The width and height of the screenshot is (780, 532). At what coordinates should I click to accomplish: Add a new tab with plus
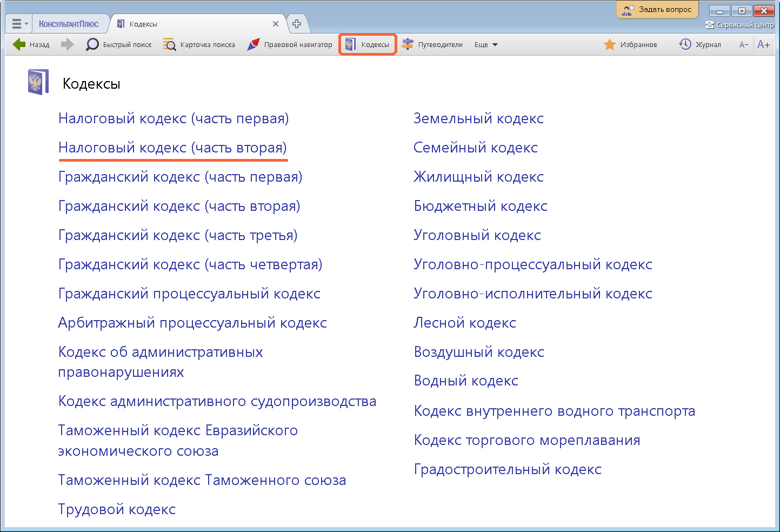(x=297, y=24)
